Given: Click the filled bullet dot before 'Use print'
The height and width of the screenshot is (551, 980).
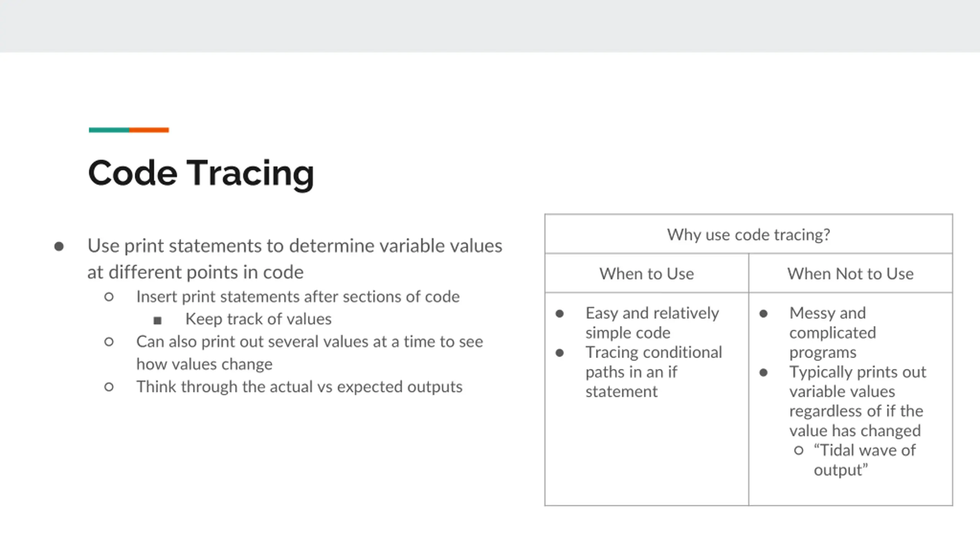Looking at the screenshot, I should pyautogui.click(x=59, y=246).
